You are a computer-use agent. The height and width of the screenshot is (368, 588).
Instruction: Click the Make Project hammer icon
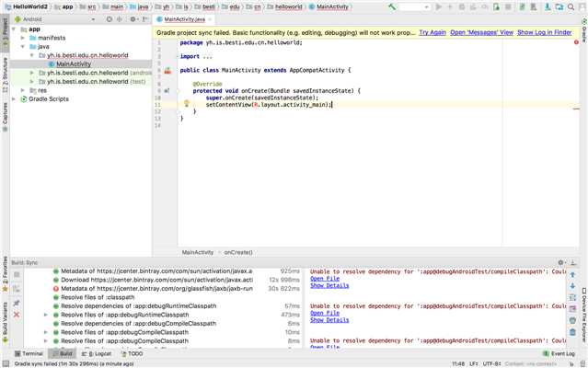point(392,6)
